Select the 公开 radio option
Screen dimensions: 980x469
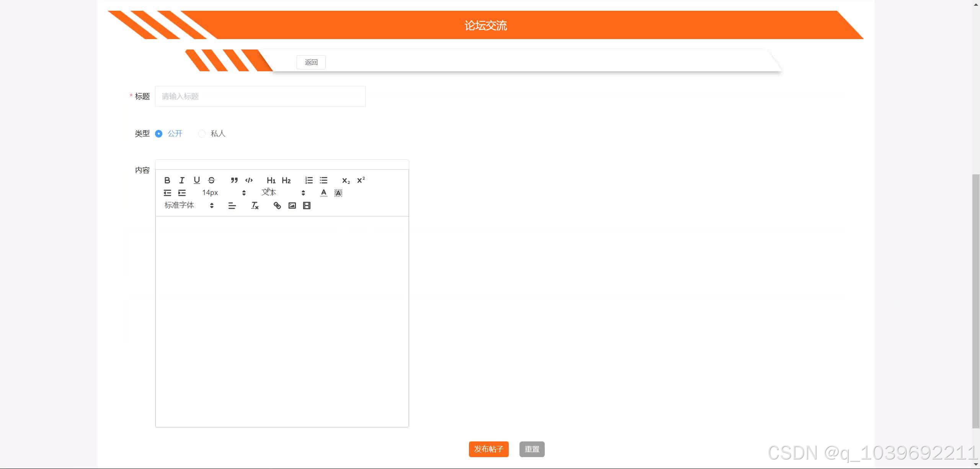[159, 134]
